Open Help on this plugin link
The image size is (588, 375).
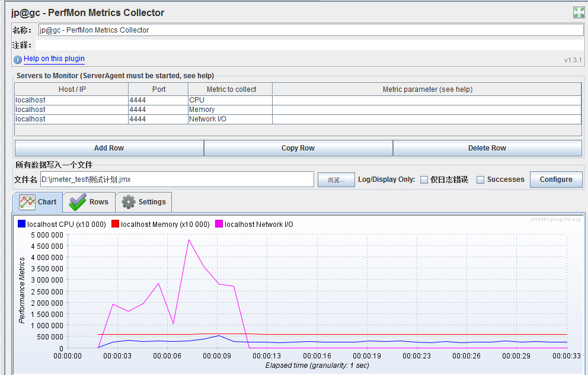click(54, 59)
